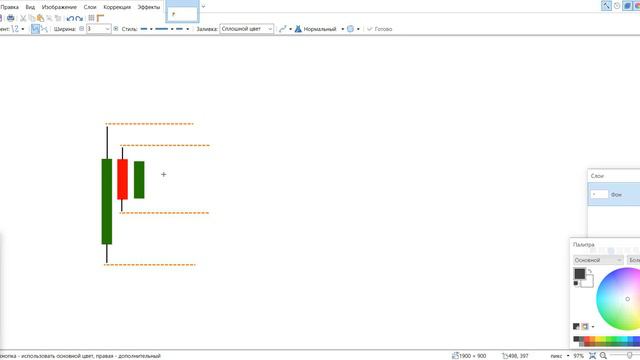Click the Print icon in toolbar

[x=11, y=18]
